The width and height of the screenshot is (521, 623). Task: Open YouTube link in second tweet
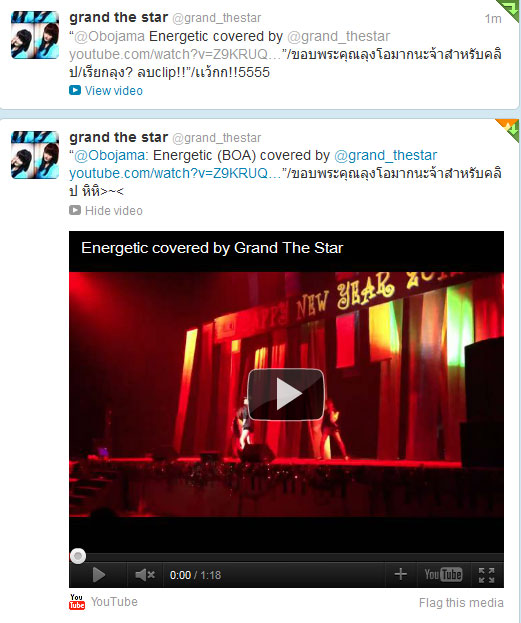pyautogui.click(x=175, y=173)
